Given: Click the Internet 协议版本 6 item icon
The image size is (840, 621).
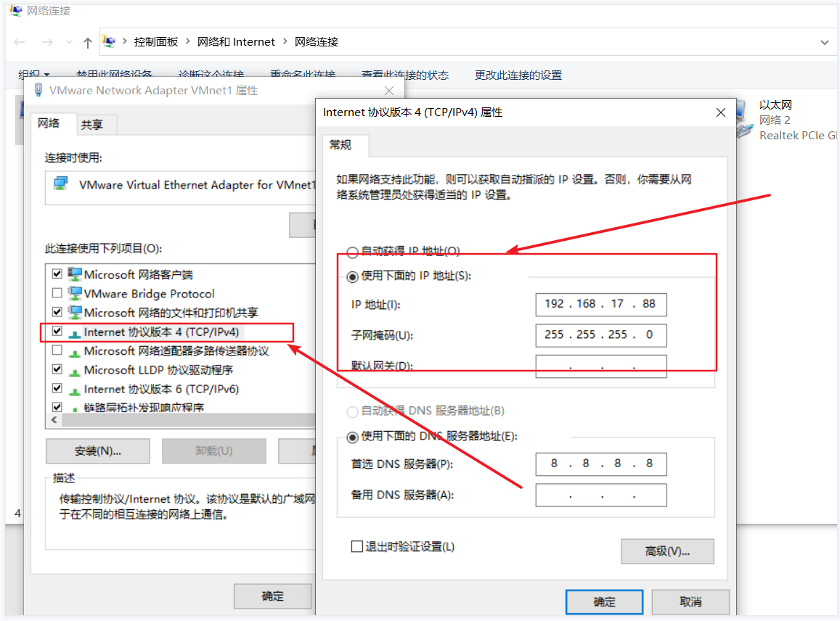Looking at the screenshot, I should tap(75, 390).
